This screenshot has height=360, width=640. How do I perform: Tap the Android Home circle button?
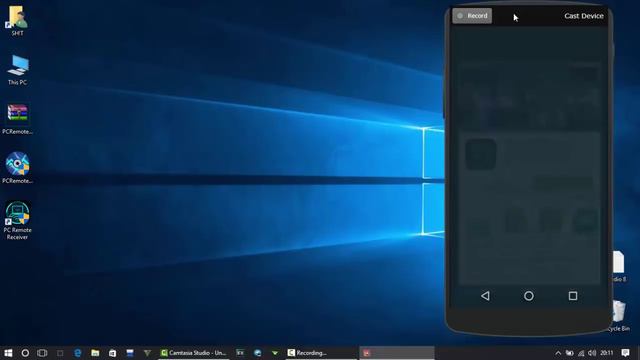529,296
